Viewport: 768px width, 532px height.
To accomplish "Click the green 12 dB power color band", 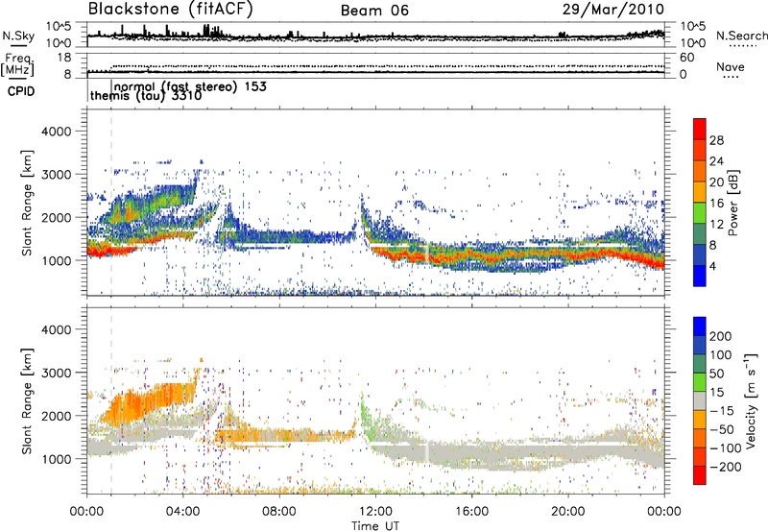I will 700,212.
